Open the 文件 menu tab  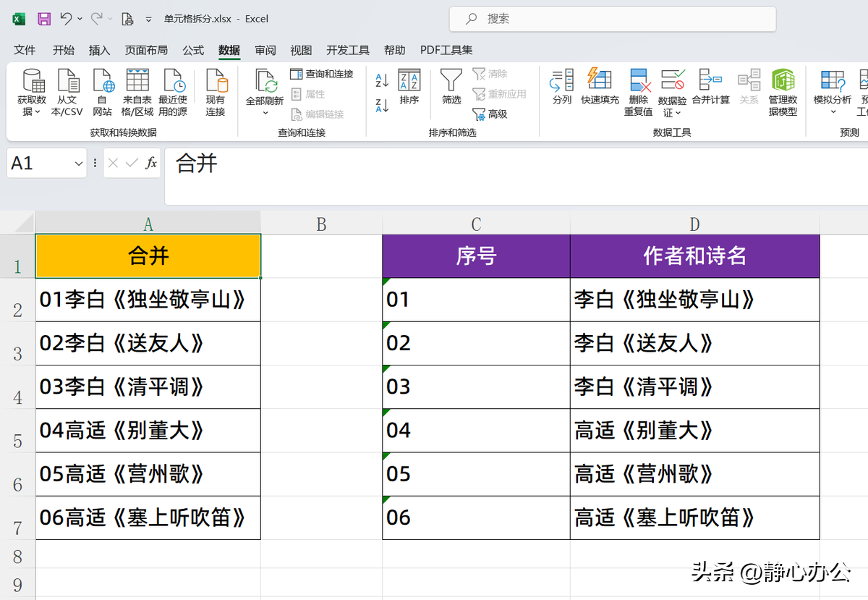pos(25,50)
